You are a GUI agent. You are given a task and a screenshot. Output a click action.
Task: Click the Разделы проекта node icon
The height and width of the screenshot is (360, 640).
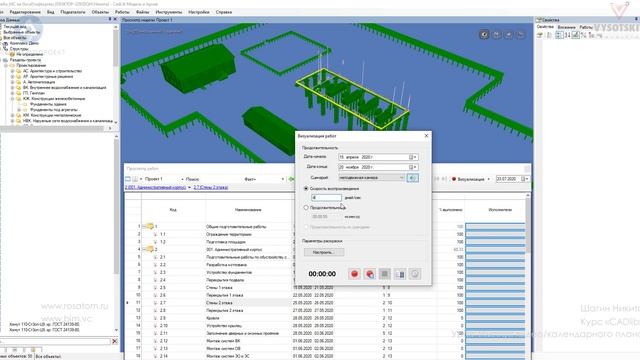click(x=5, y=60)
